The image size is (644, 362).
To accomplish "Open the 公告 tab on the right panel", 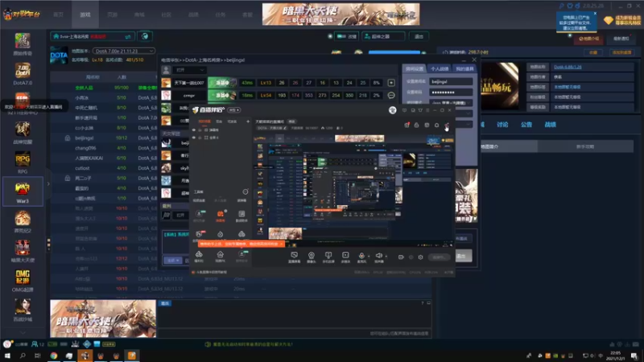I will pos(526,125).
